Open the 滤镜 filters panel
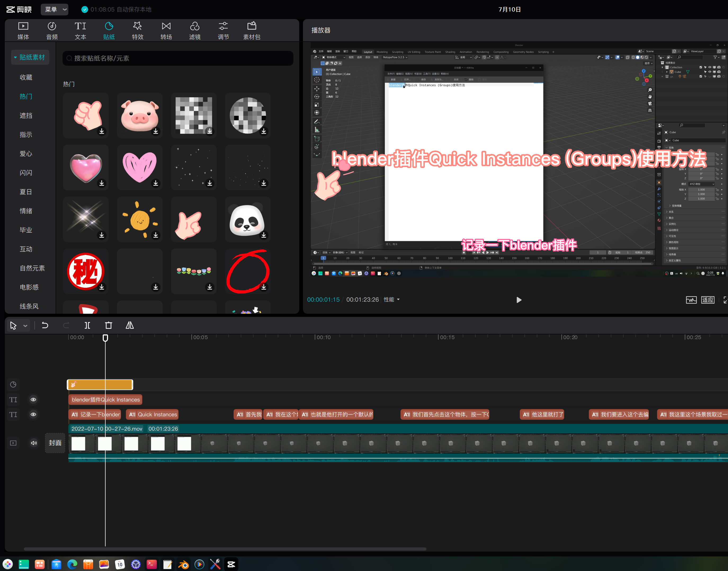The height and width of the screenshot is (571, 728). click(x=195, y=31)
